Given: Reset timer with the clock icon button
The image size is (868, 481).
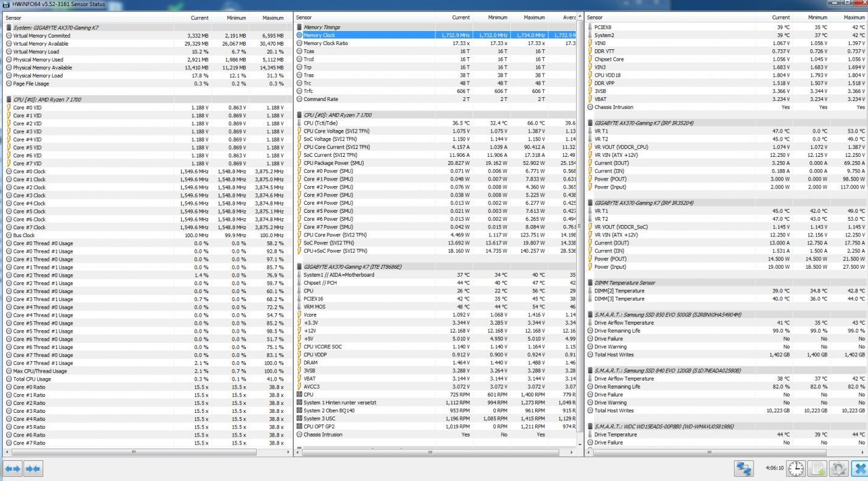Looking at the screenshot, I should pyautogui.click(x=796, y=468).
